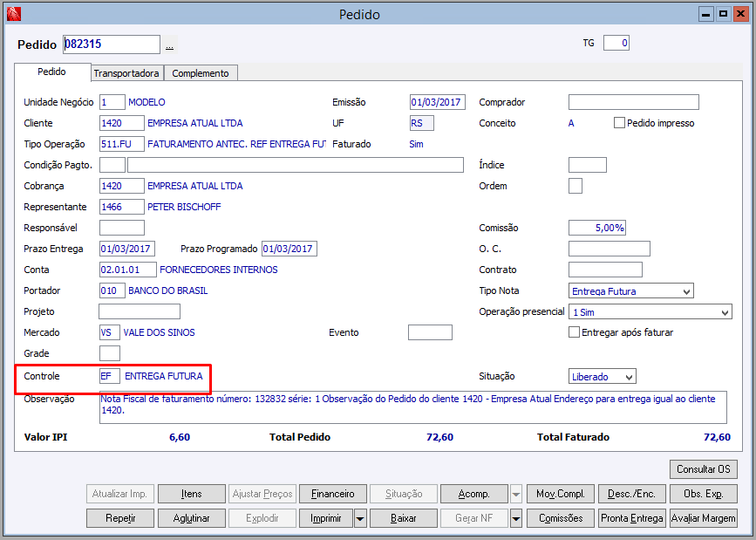
Task: Click the Evento input field
Action: click(x=430, y=332)
